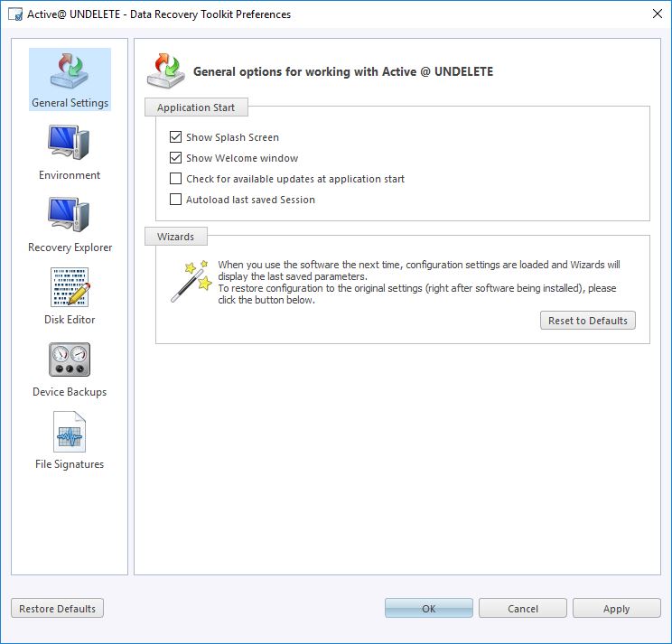Click the Wizards group label

176,237
